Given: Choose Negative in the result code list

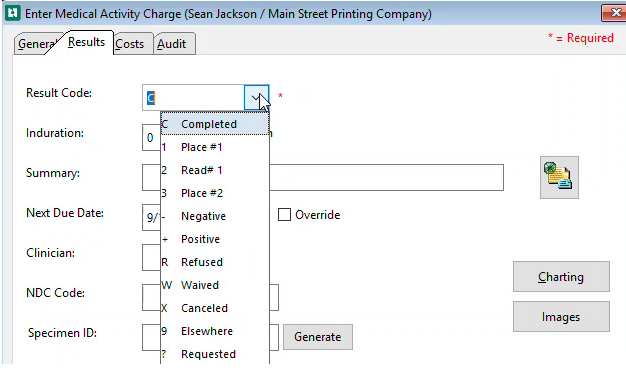Looking at the screenshot, I should 215,216.
